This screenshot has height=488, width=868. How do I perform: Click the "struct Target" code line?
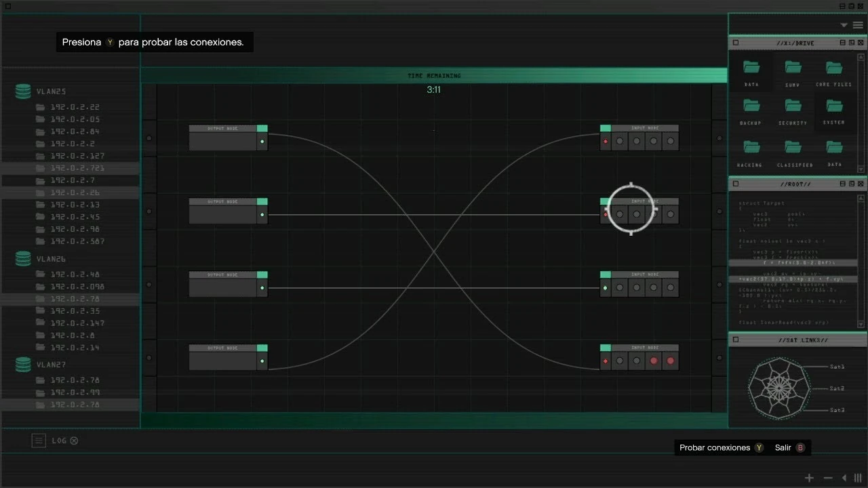click(762, 203)
